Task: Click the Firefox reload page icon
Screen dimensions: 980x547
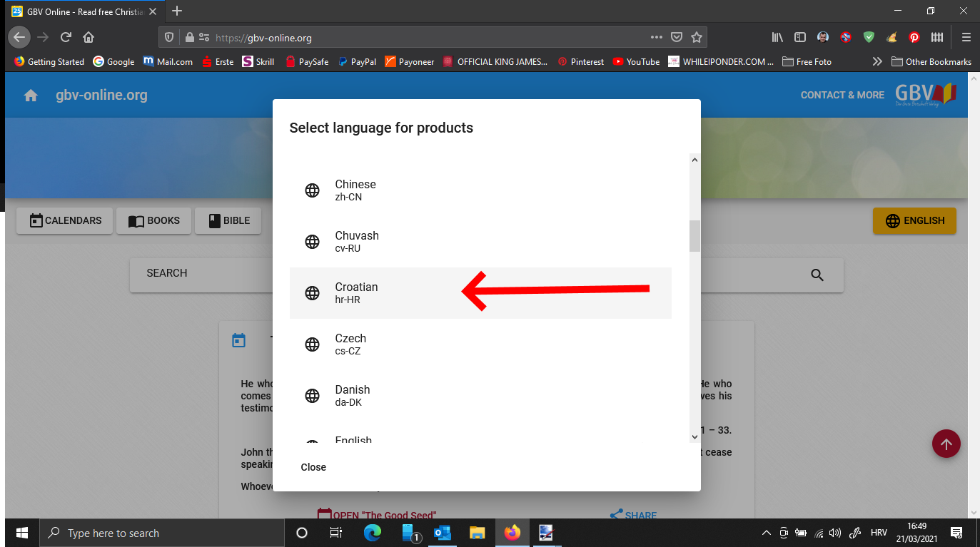Action: [x=66, y=37]
